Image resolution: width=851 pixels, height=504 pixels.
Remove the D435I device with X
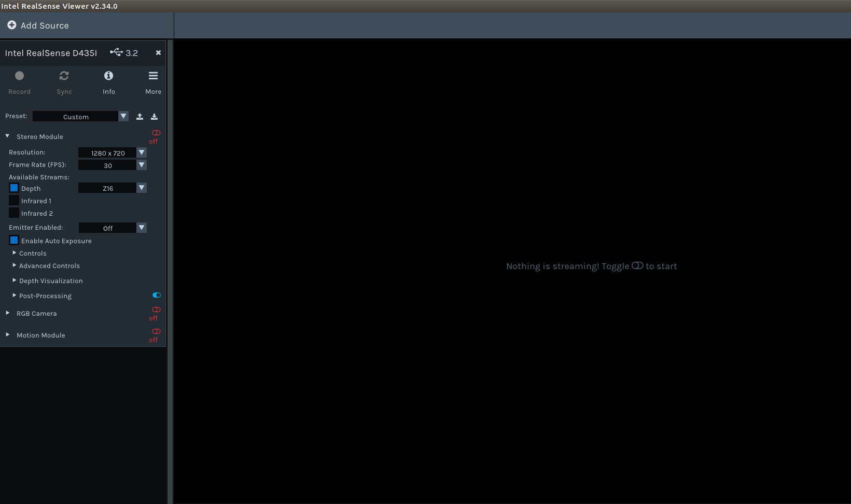point(158,52)
